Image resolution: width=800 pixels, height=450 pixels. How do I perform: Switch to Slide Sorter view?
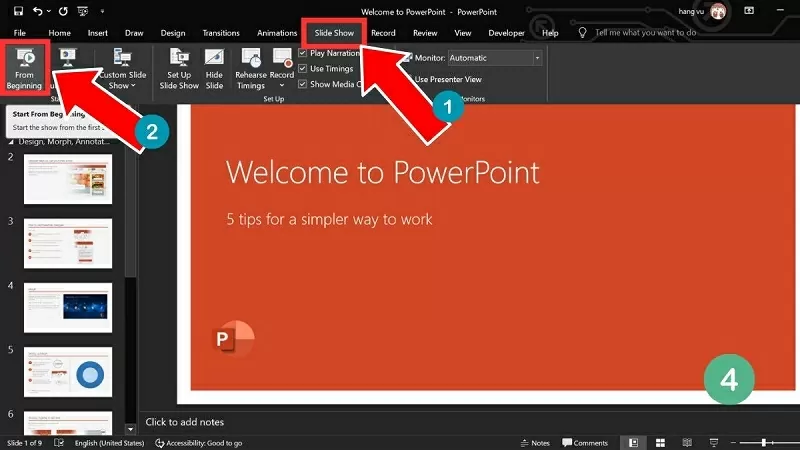660,442
